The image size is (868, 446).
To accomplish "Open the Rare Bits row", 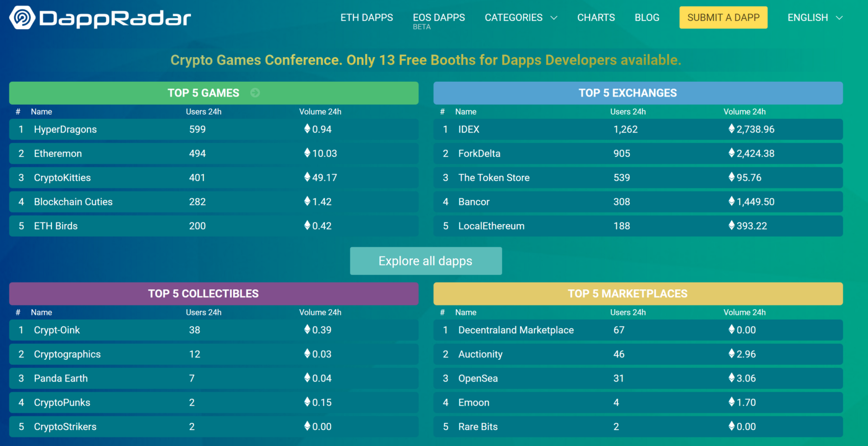I will pyautogui.click(x=638, y=427).
